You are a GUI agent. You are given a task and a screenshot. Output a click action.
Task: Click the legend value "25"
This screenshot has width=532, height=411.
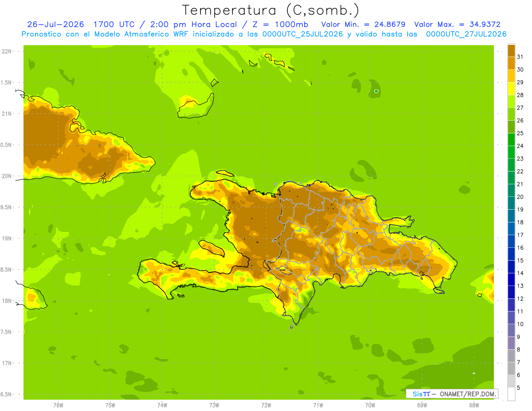point(520,133)
